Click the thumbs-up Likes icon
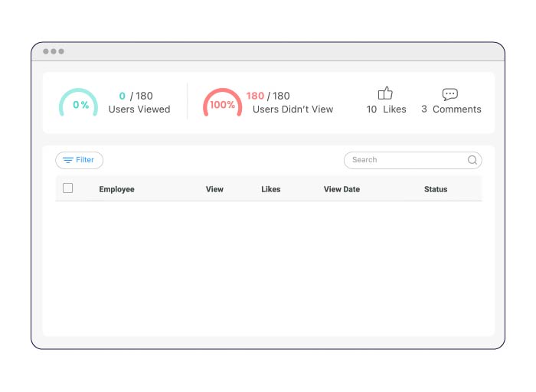The width and height of the screenshot is (536, 392). coord(385,93)
